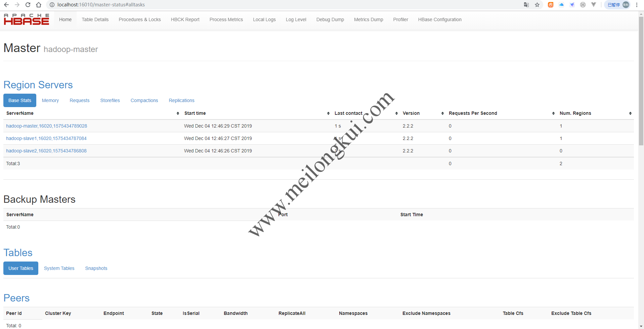Click the scrollbar down arrow
Viewport: 644px width, 329px height.
(641, 326)
